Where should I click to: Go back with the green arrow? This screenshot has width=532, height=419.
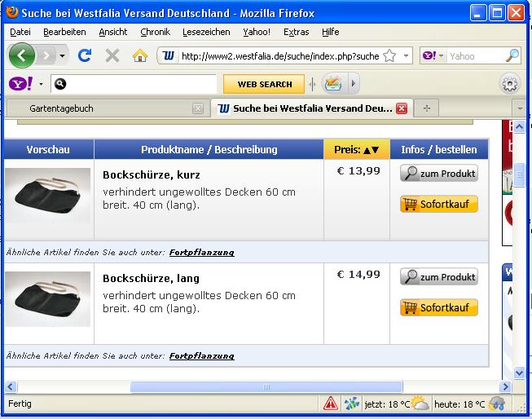pyautogui.click(x=21, y=55)
